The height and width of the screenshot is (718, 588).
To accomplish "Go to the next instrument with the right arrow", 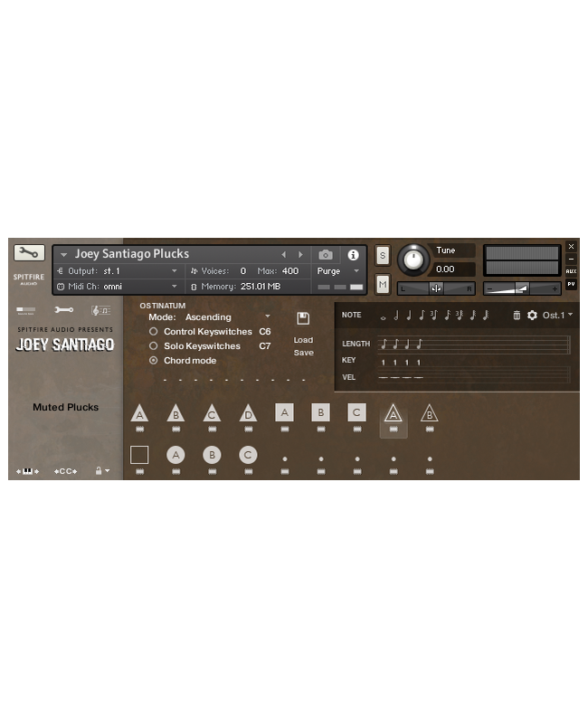I will (300, 255).
